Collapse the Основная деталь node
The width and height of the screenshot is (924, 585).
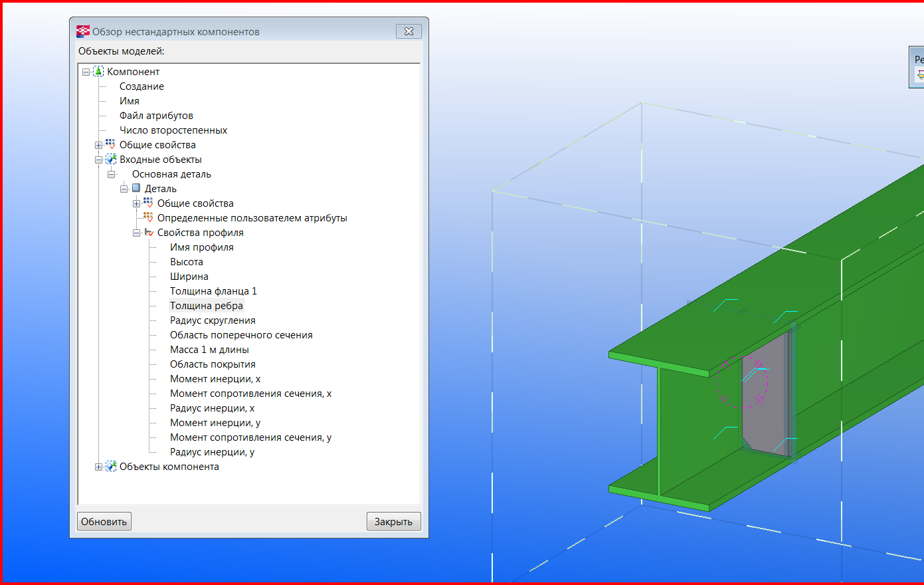click(111, 174)
